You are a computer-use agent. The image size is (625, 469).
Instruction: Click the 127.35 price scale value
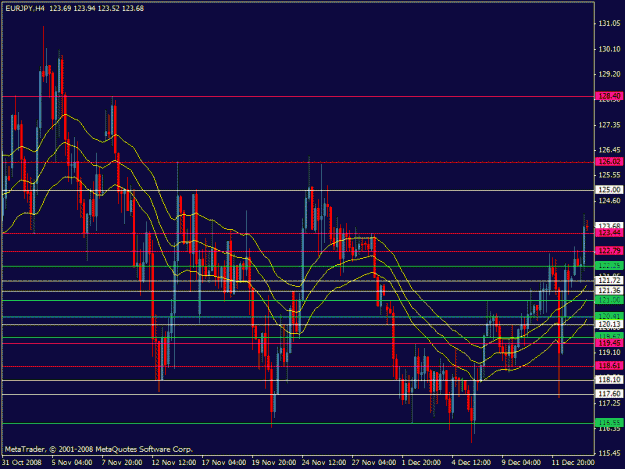tap(609, 125)
